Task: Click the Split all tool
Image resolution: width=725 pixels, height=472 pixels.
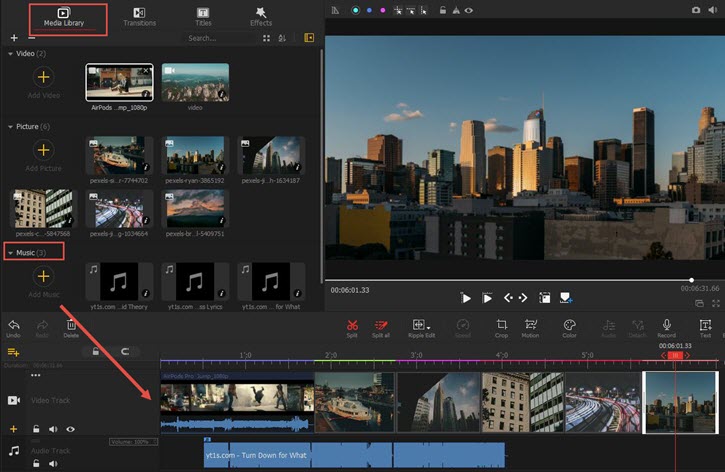Action: pos(381,326)
